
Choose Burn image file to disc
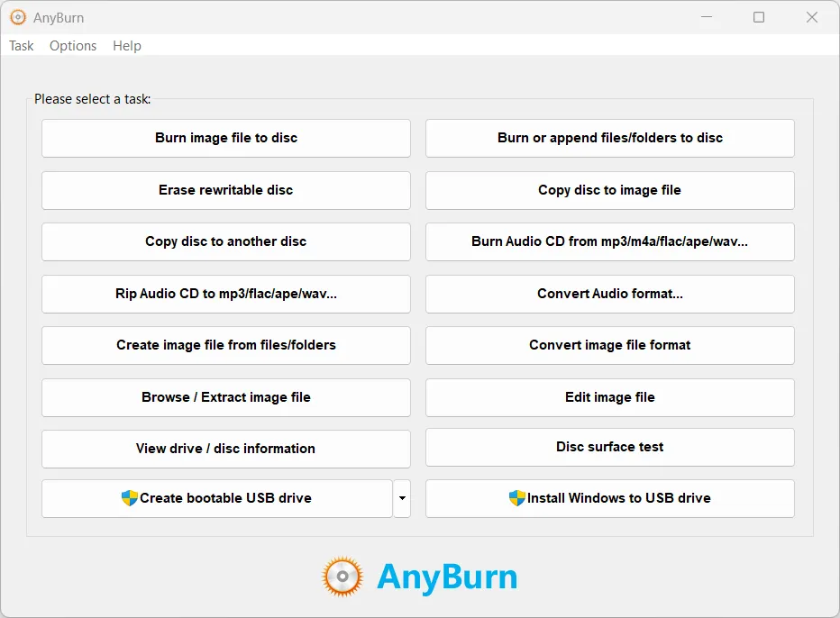[226, 138]
